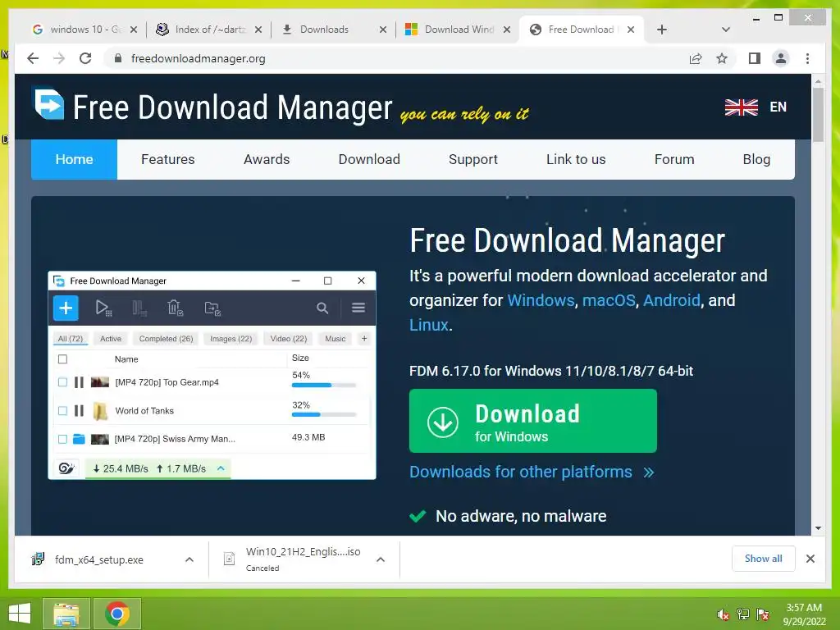Open the Link to us page

point(576,160)
